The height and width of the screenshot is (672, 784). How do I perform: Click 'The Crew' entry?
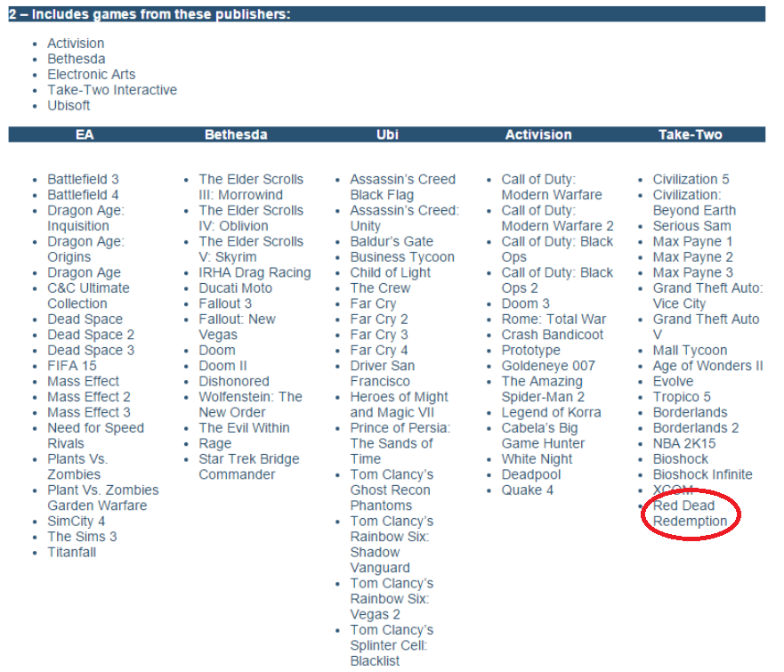click(381, 288)
